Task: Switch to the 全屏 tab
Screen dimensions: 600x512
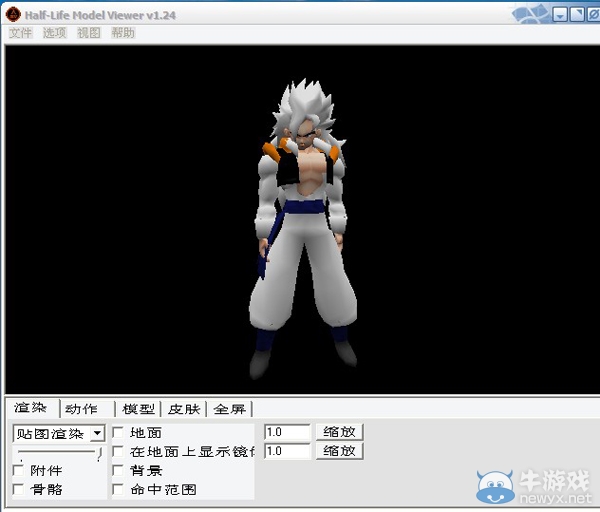Action: coord(230,409)
